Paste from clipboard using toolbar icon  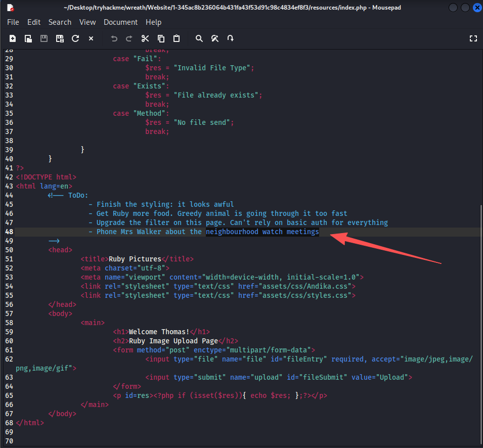click(x=177, y=38)
